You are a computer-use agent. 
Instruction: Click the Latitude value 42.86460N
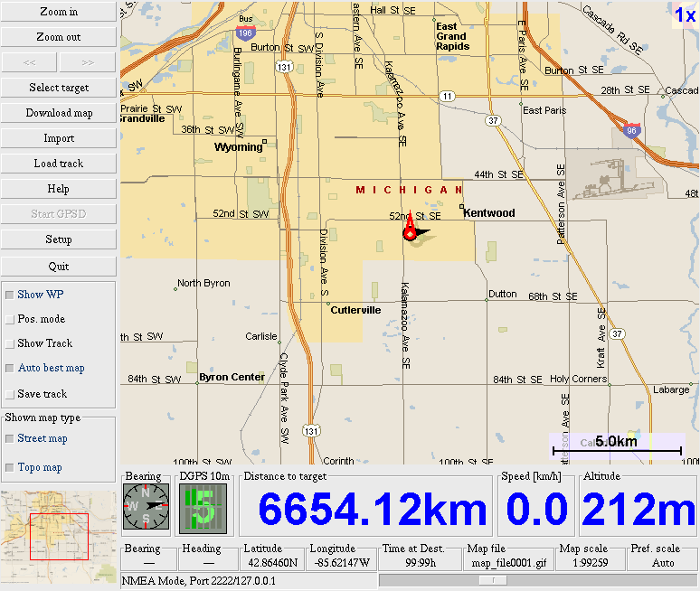pos(272,563)
